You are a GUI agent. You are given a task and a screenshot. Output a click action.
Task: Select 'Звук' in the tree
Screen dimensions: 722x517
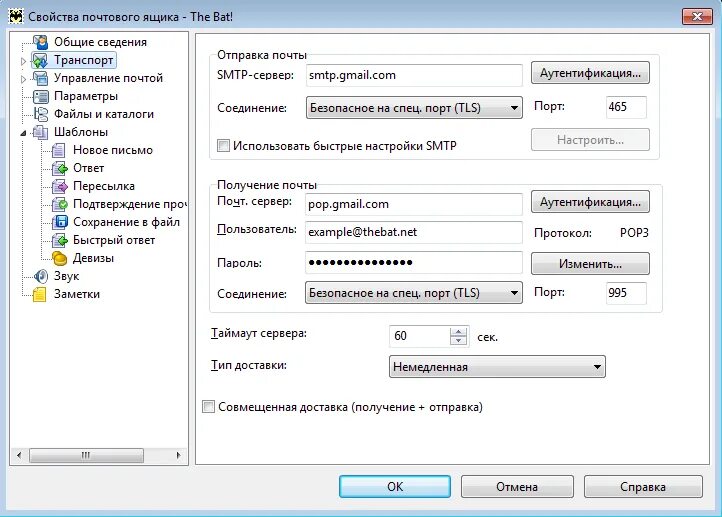[66, 276]
